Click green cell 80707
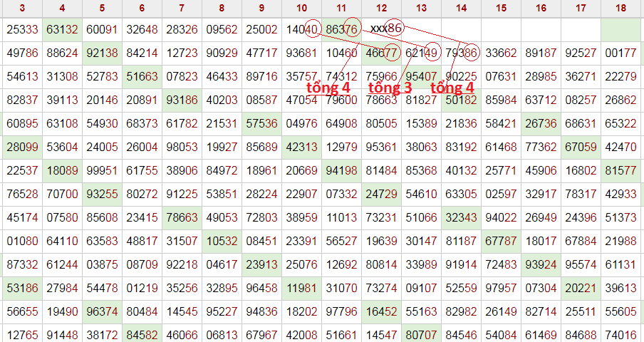The height and width of the screenshot is (342, 644). coord(421,334)
